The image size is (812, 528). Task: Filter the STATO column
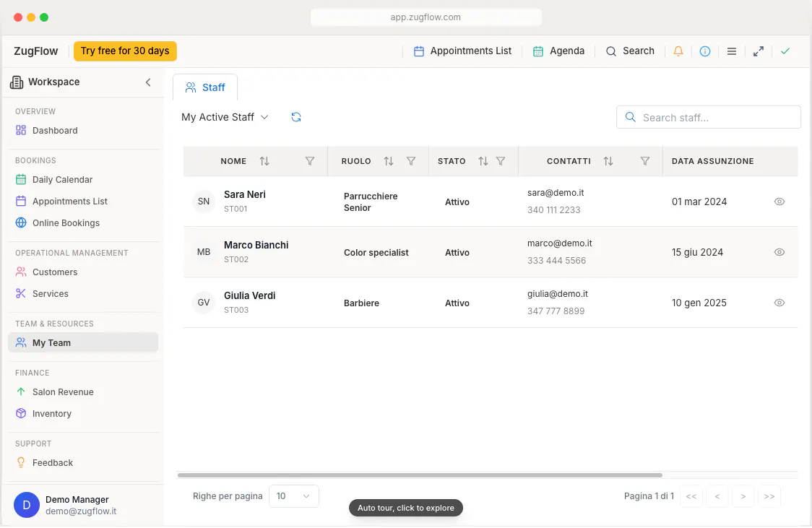[501, 161]
